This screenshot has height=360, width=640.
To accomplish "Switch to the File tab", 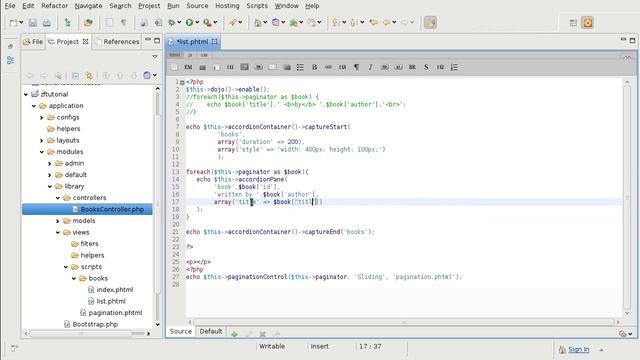I will [33, 42].
